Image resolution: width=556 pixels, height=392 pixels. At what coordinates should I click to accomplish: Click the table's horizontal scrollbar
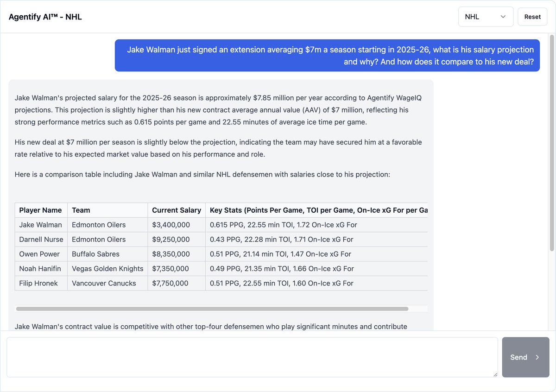click(212, 309)
